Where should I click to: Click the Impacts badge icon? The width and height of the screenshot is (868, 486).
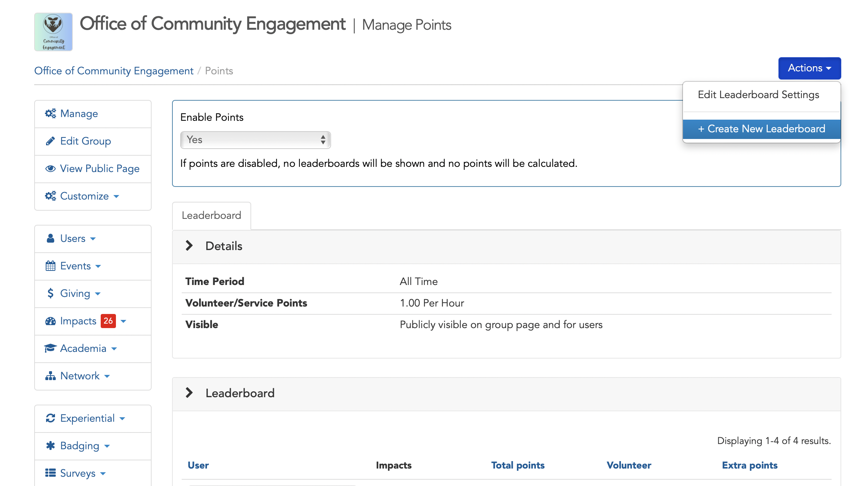pyautogui.click(x=106, y=321)
